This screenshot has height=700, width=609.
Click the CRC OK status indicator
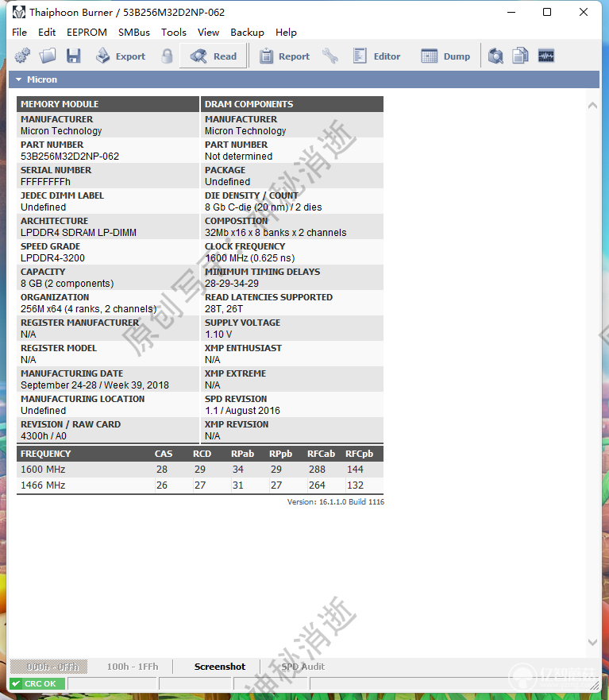tap(37, 683)
